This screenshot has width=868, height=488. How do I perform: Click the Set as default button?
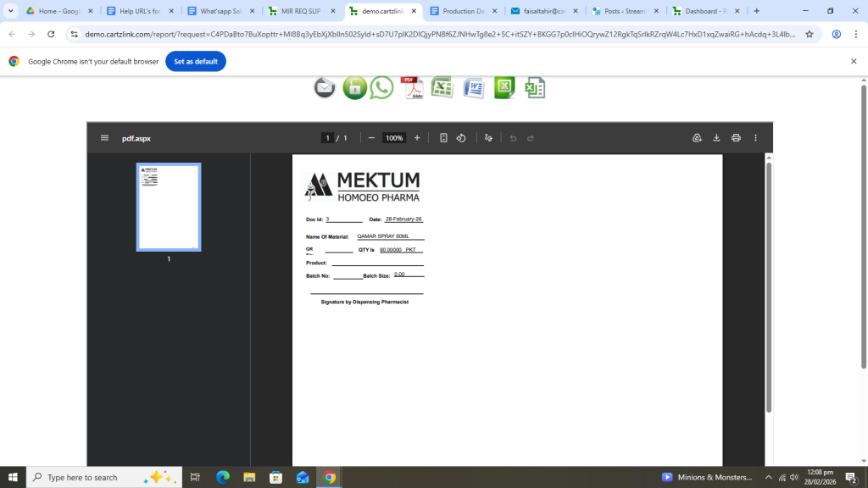(195, 62)
